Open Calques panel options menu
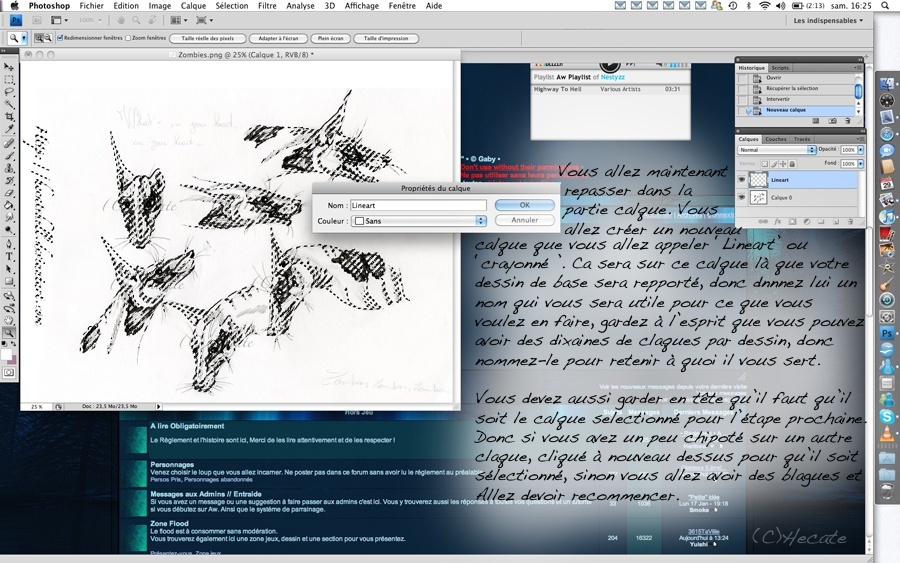This screenshot has width=900, height=563. tap(860, 139)
